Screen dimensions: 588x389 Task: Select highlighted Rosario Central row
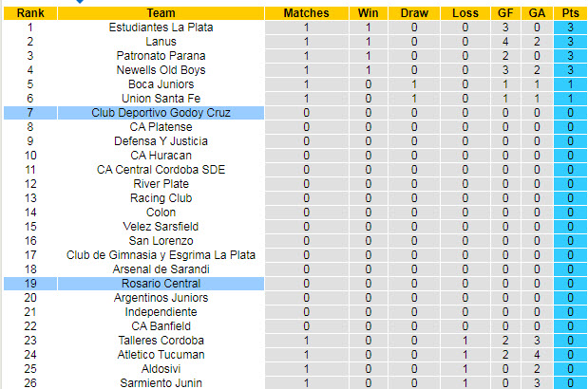161,284
